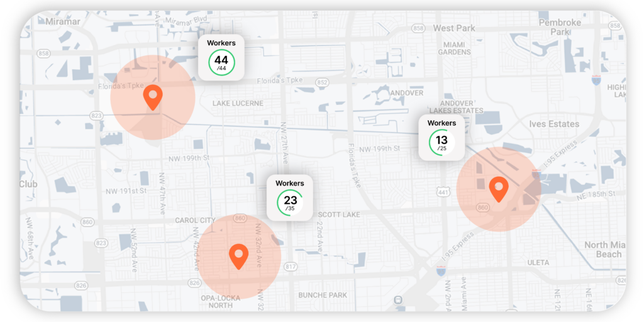Click the SCOTT LAKE label
The image size is (644, 322).
point(339,215)
